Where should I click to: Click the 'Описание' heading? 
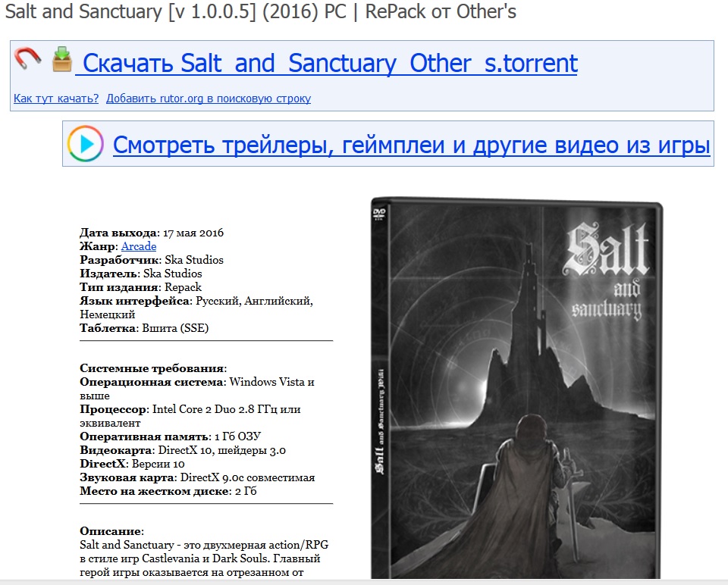point(111,531)
